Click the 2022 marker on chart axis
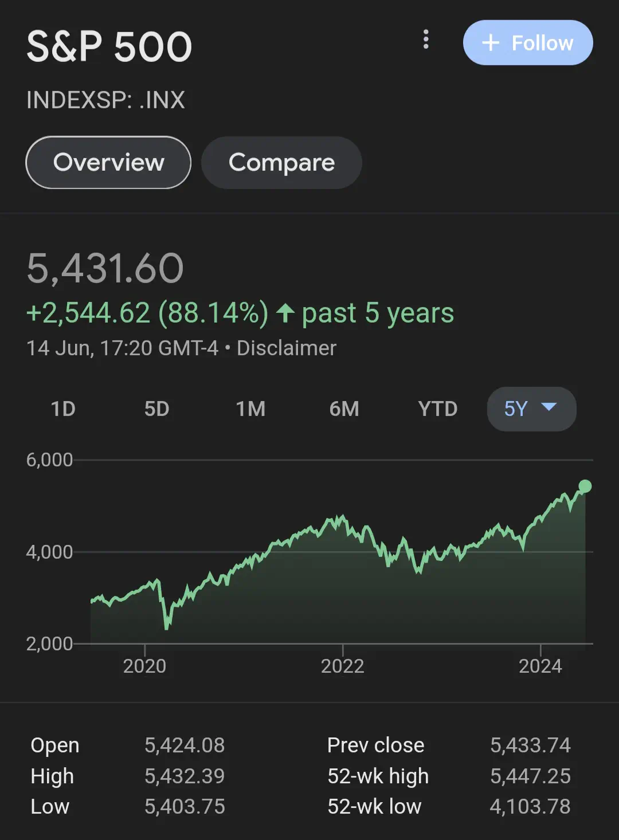The image size is (619, 840). pyautogui.click(x=342, y=666)
